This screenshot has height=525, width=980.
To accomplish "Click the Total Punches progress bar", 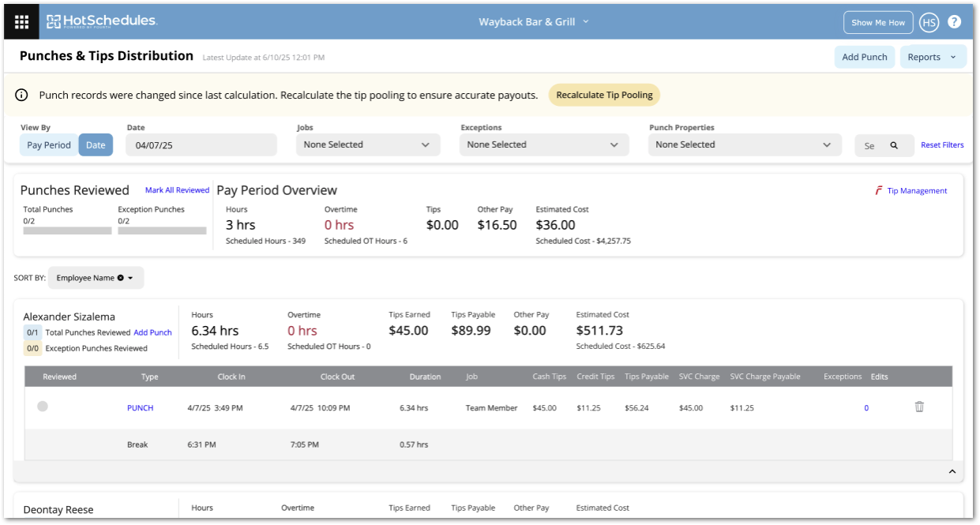I will click(x=67, y=231).
